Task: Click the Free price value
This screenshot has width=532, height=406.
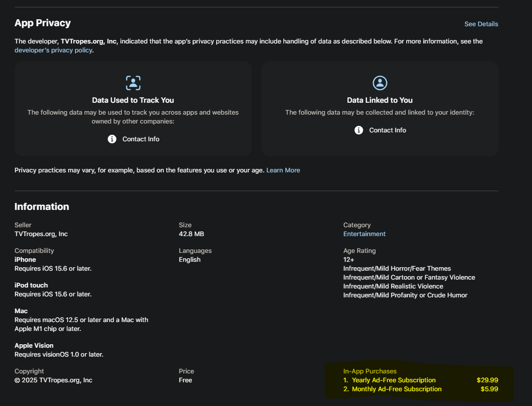Action: pos(185,380)
